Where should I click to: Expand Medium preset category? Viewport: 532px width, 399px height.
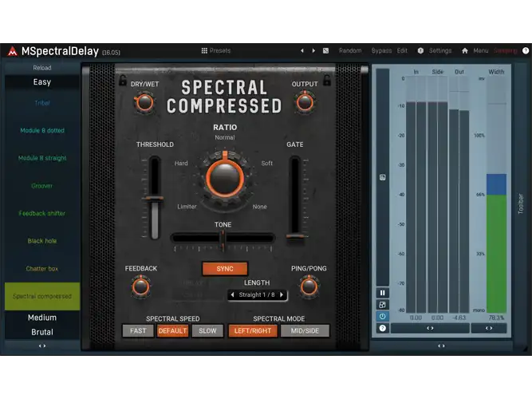click(x=42, y=318)
